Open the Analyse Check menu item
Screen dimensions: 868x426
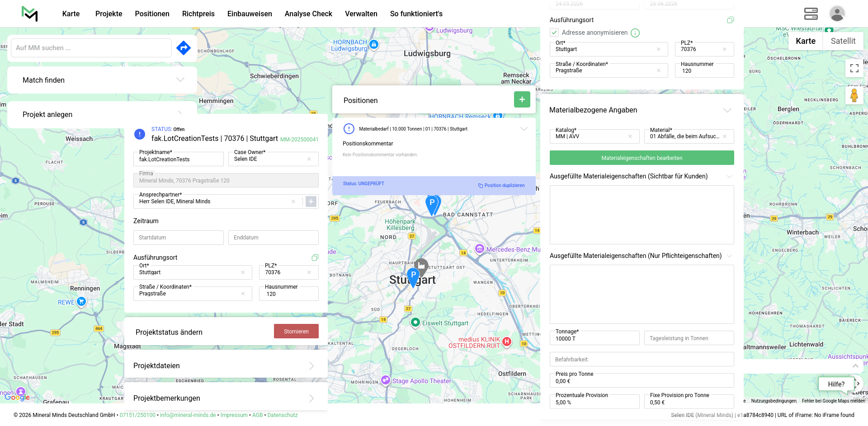tap(308, 14)
